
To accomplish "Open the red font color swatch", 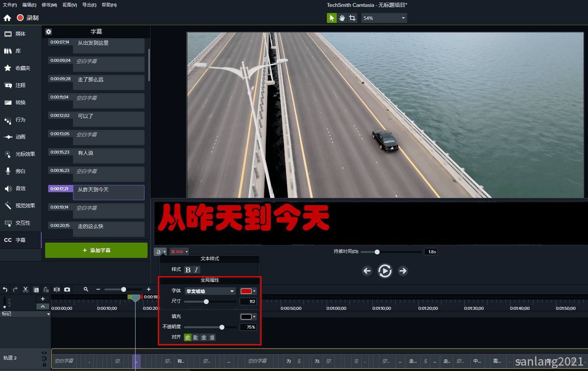I will (248, 291).
